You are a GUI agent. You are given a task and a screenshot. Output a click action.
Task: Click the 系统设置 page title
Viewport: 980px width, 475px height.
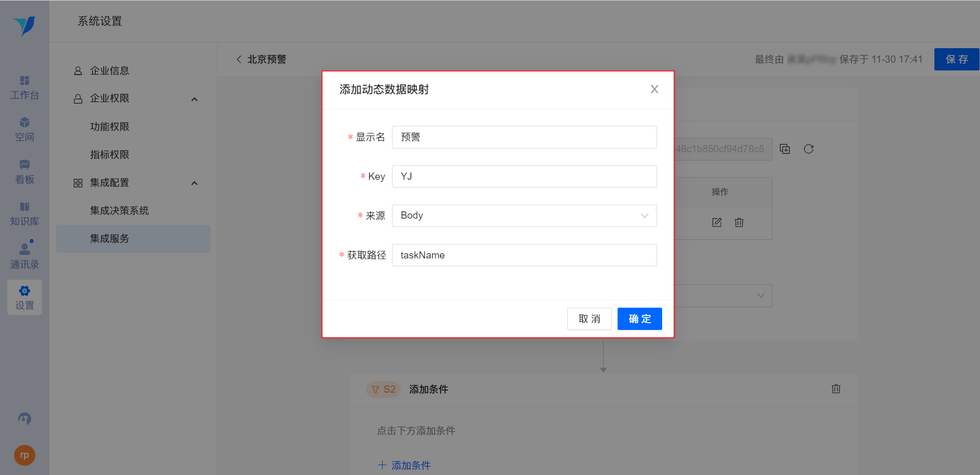coord(100,21)
